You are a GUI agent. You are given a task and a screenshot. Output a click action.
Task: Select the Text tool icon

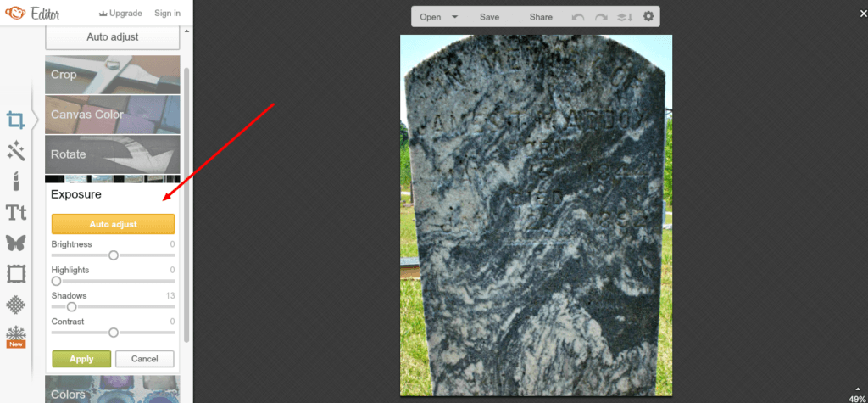tap(15, 212)
